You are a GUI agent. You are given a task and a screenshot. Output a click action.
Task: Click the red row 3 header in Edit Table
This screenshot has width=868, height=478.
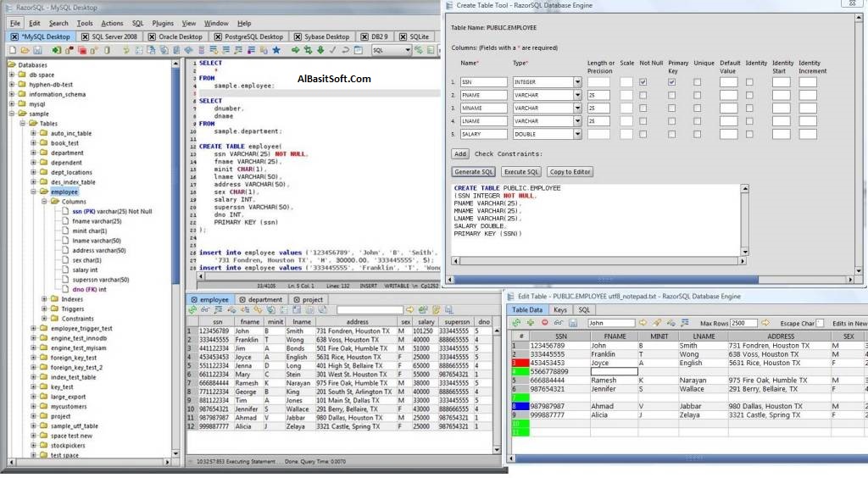tap(520, 363)
